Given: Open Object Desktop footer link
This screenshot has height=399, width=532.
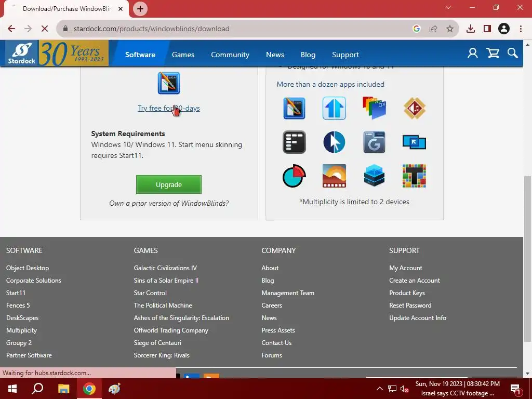Looking at the screenshot, I should [x=28, y=268].
